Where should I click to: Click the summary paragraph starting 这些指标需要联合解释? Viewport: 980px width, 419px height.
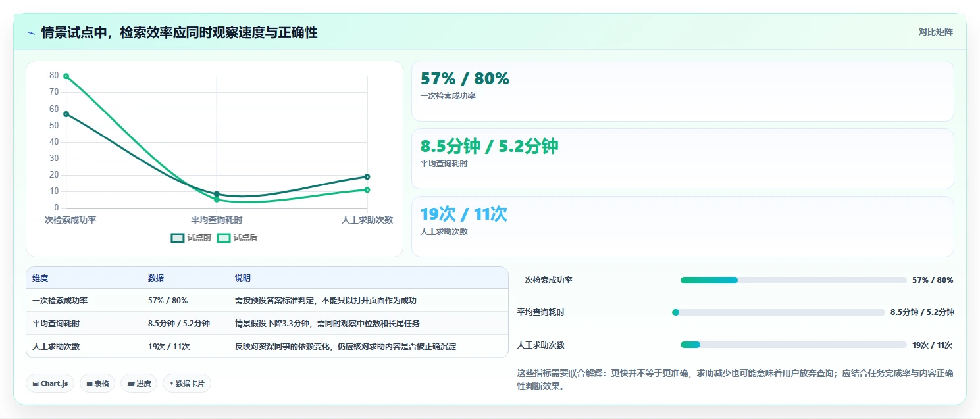point(735,380)
